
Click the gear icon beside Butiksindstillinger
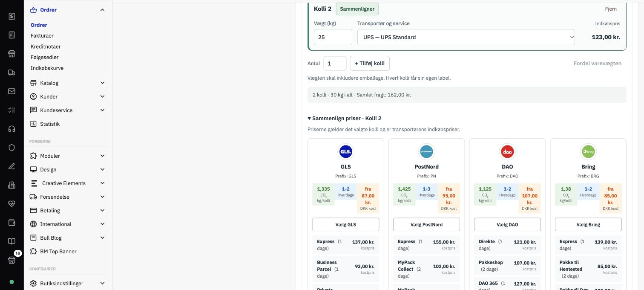click(33, 283)
